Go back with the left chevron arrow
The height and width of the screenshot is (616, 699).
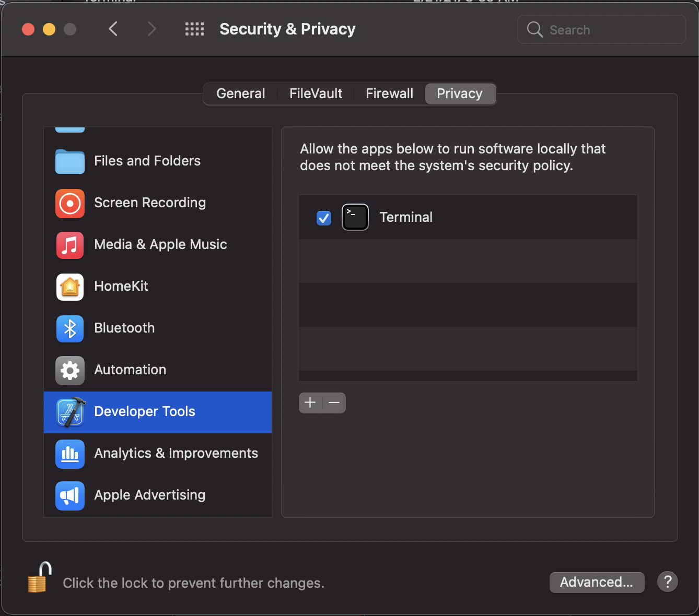113,29
